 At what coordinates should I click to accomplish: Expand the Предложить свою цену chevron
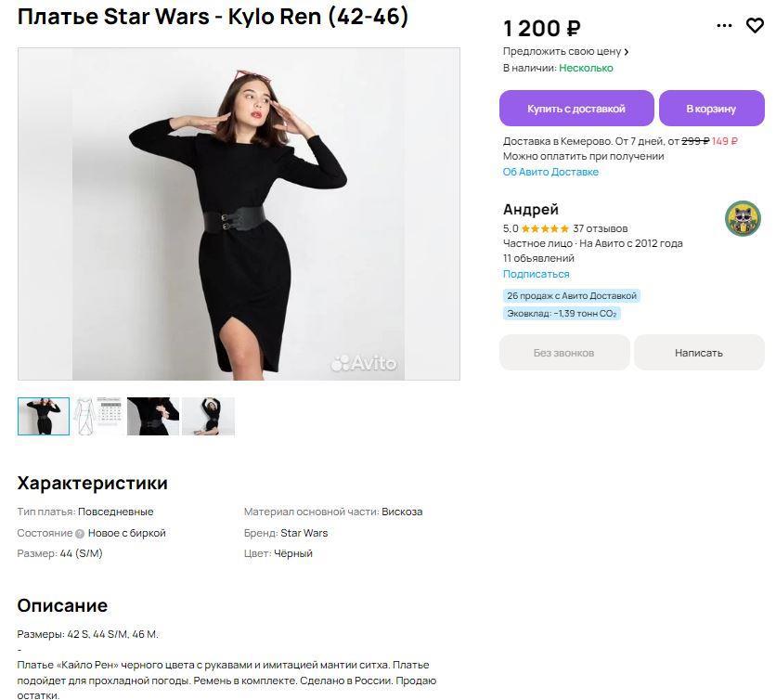click(627, 52)
